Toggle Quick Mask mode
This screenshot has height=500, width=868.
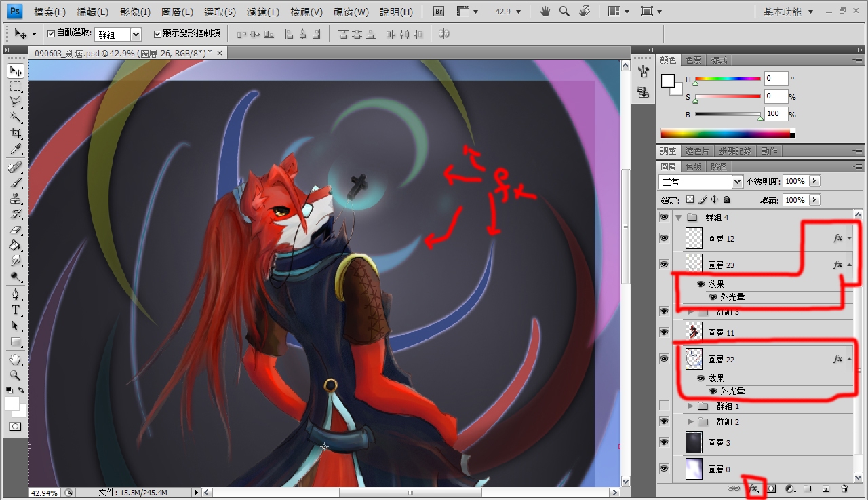click(x=16, y=427)
